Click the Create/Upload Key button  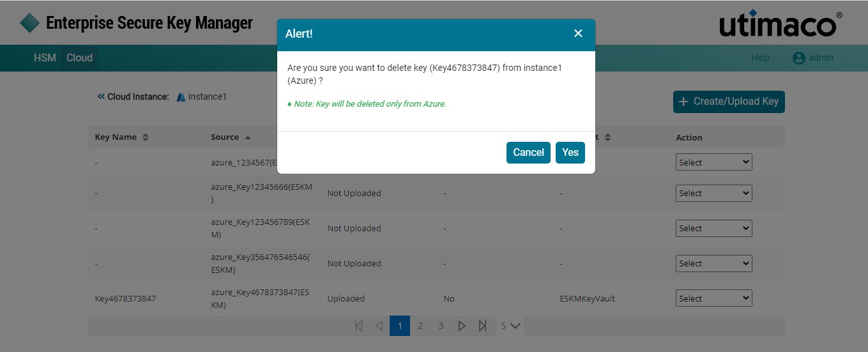pos(729,102)
